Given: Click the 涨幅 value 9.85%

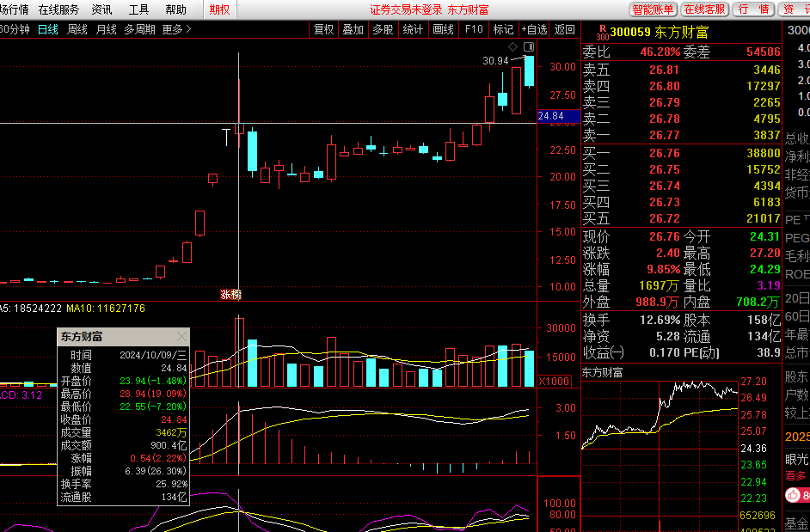Looking at the screenshot, I should pos(663,270).
